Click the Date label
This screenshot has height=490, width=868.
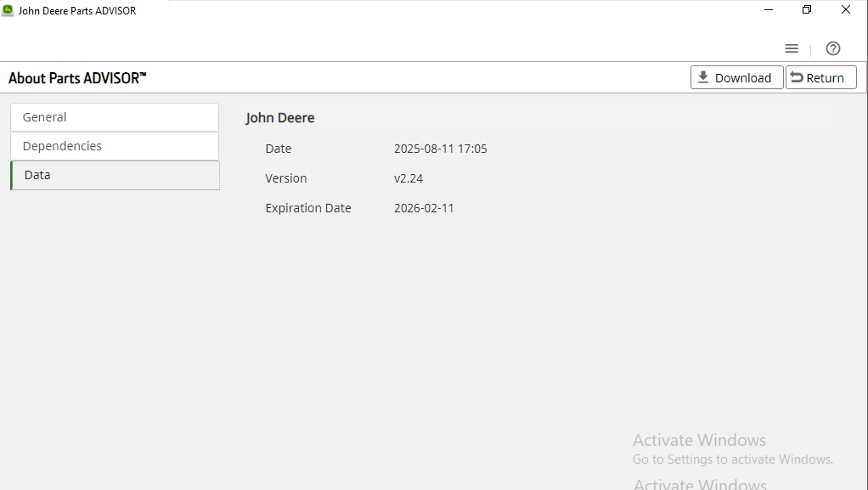click(x=278, y=149)
